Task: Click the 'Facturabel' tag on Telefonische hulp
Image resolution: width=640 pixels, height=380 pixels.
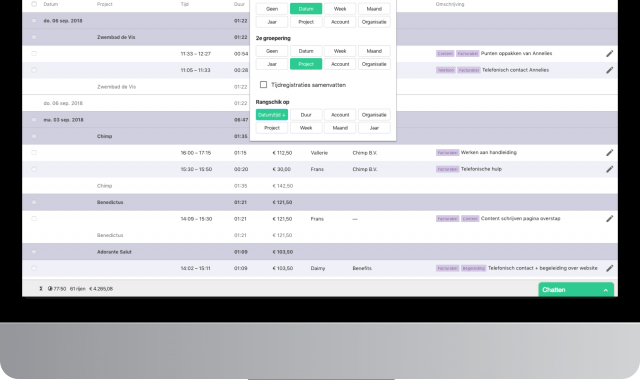Action: click(447, 169)
